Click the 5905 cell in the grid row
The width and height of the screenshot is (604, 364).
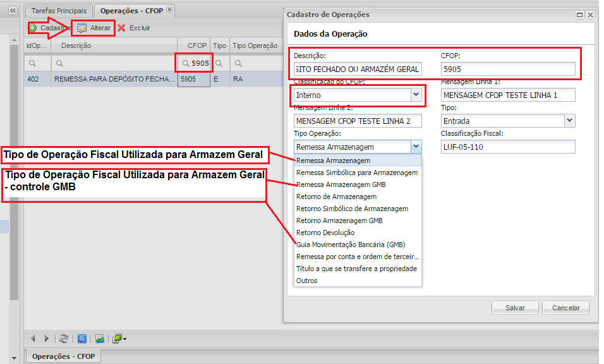[194, 79]
